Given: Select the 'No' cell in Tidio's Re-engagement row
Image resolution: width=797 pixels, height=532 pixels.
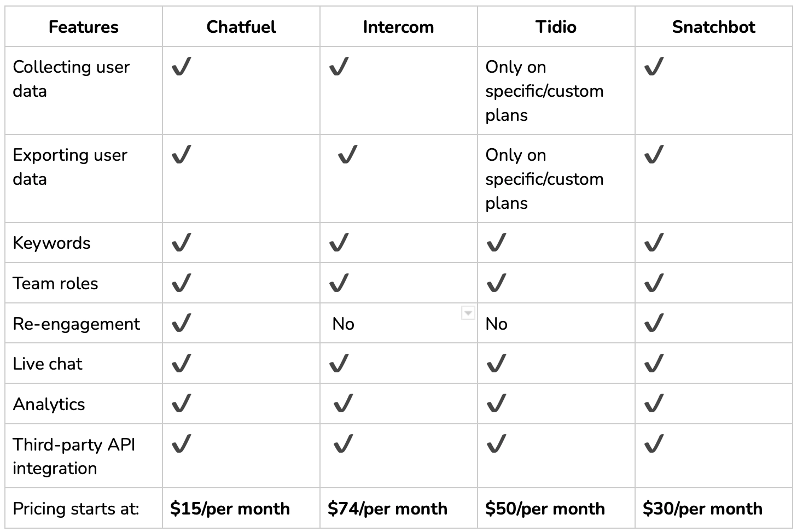Looking at the screenshot, I should click(x=556, y=323).
